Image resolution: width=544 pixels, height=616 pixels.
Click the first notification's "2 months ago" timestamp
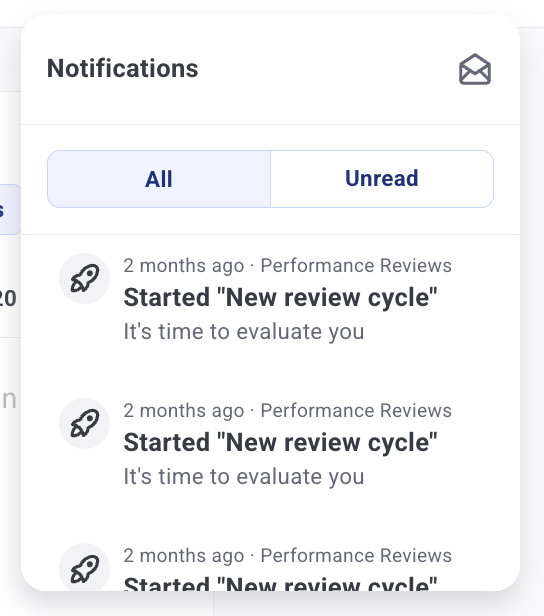point(184,266)
